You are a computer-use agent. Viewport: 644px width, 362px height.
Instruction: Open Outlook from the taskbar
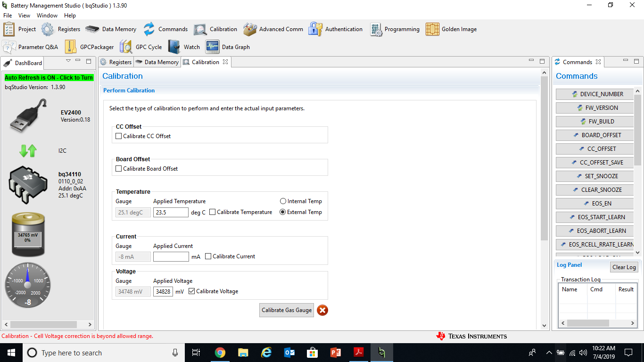(289, 353)
